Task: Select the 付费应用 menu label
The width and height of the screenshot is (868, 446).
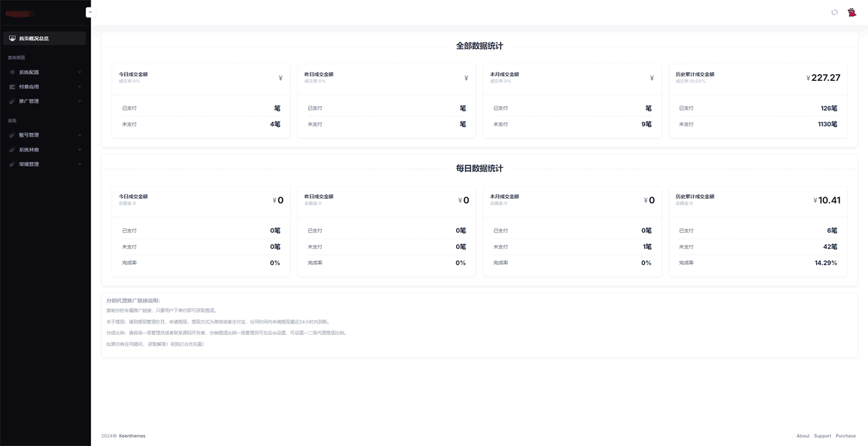Action: [x=29, y=87]
